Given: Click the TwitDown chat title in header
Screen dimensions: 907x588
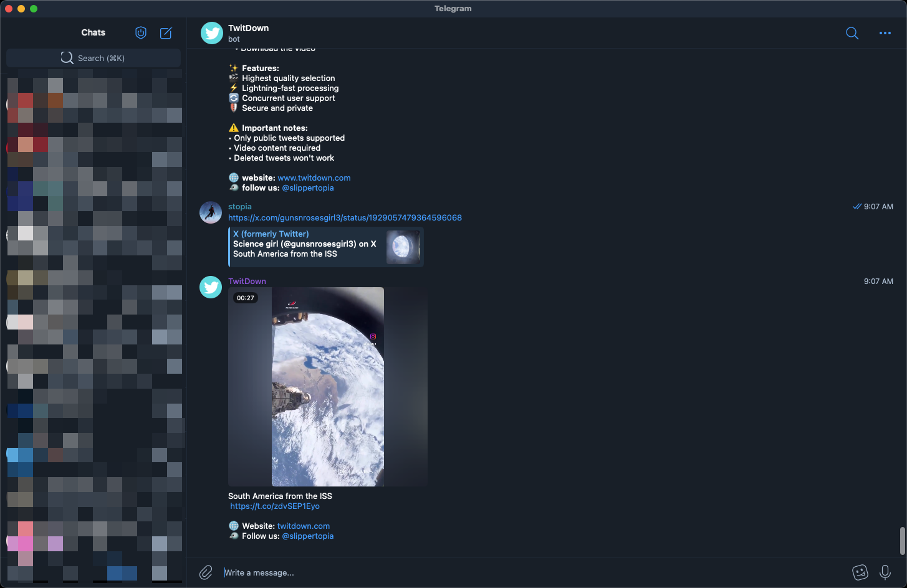Looking at the screenshot, I should pos(248,28).
